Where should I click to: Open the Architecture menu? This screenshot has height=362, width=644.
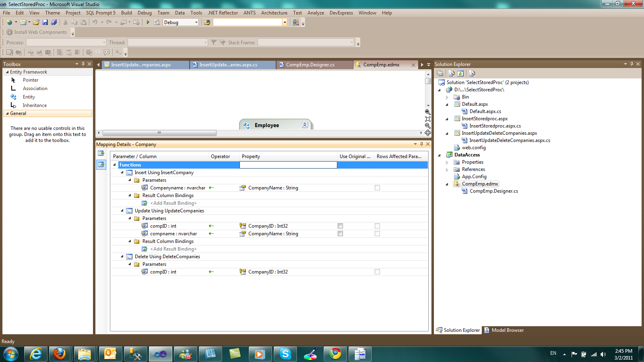click(x=274, y=13)
